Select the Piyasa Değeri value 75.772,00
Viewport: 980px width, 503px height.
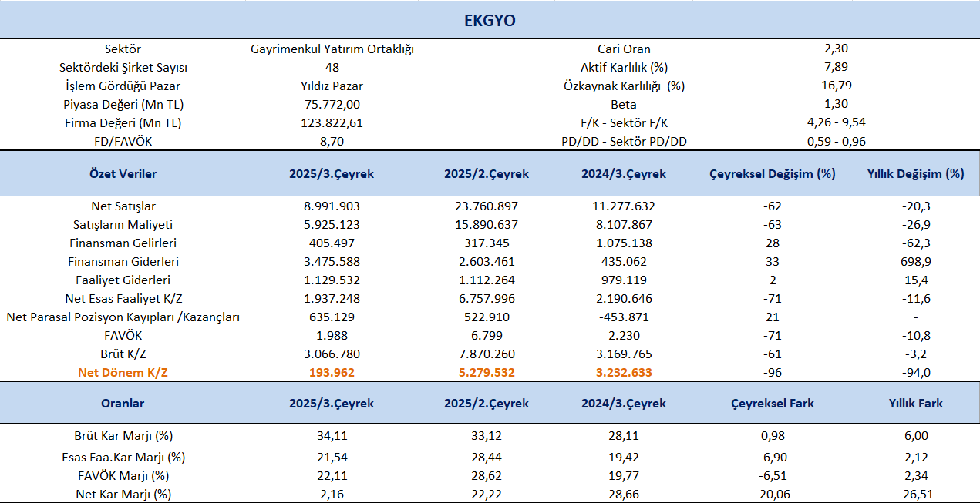332,105
